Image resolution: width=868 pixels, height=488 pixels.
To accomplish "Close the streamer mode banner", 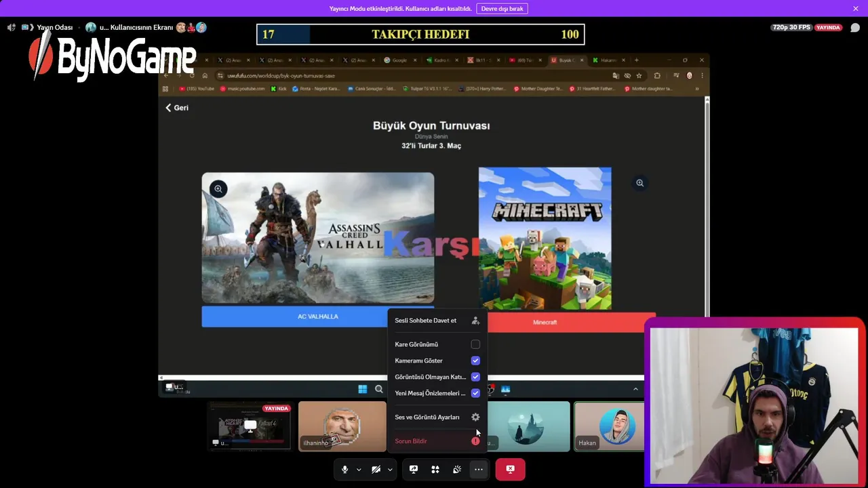I will (856, 9).
